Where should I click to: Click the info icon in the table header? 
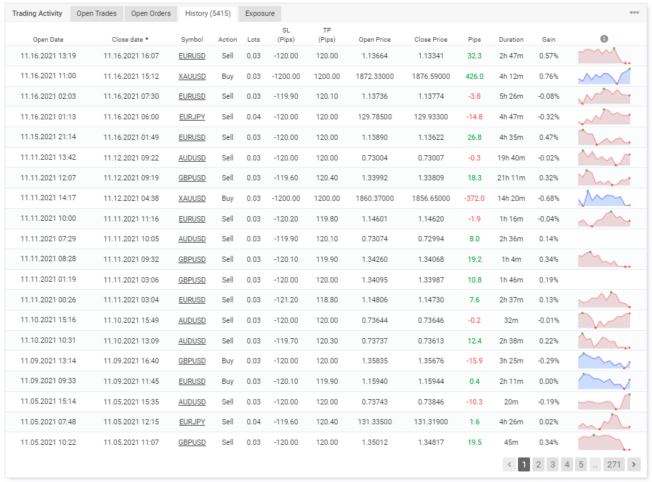604,39
